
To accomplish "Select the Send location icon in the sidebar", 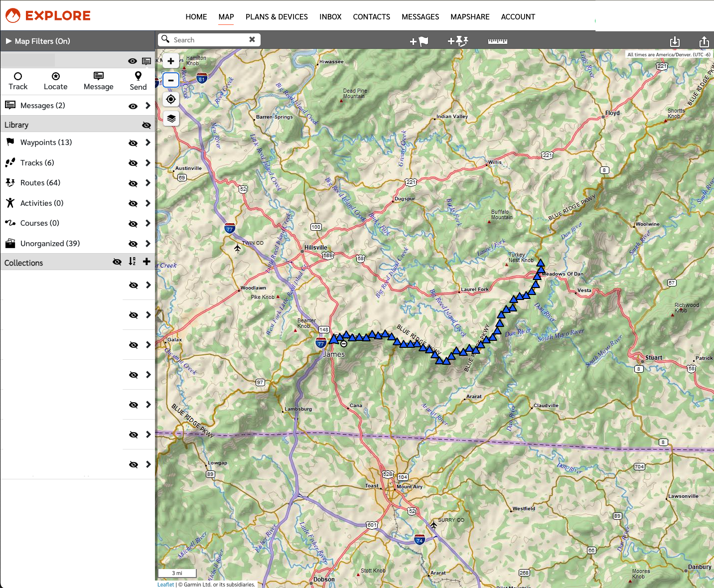I will pos(138,80).
